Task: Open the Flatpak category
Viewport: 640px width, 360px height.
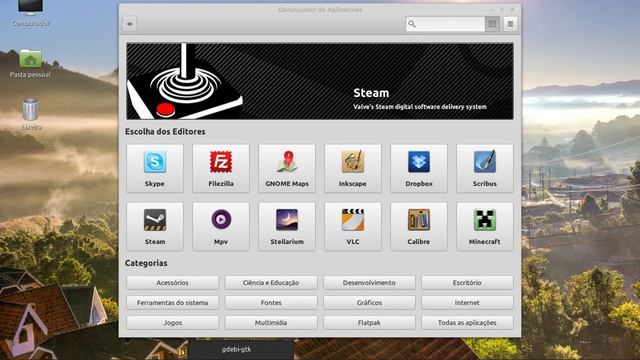Action: pos(369,322)
